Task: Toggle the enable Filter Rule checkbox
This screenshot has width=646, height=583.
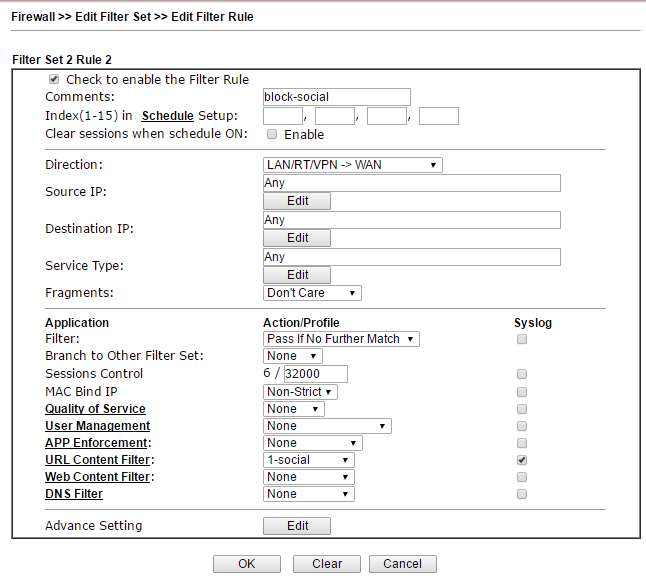Action: pos(53,80)
